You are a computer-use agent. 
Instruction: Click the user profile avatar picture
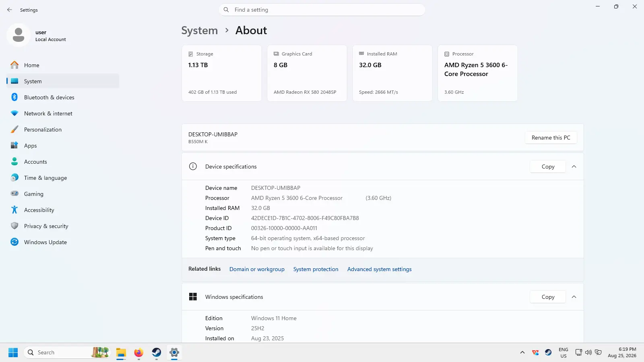[x=19, y=35]
